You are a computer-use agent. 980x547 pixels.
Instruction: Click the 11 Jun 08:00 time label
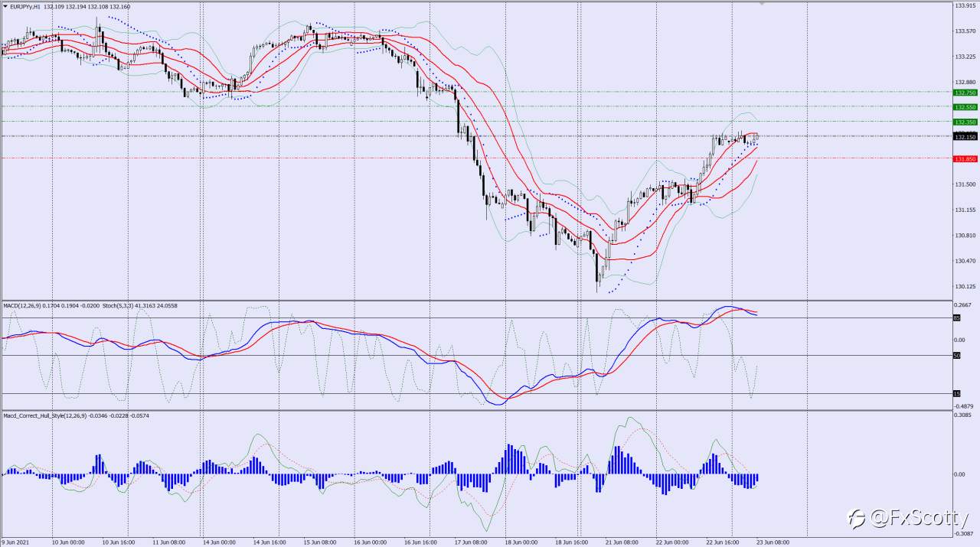click(168, 542)
